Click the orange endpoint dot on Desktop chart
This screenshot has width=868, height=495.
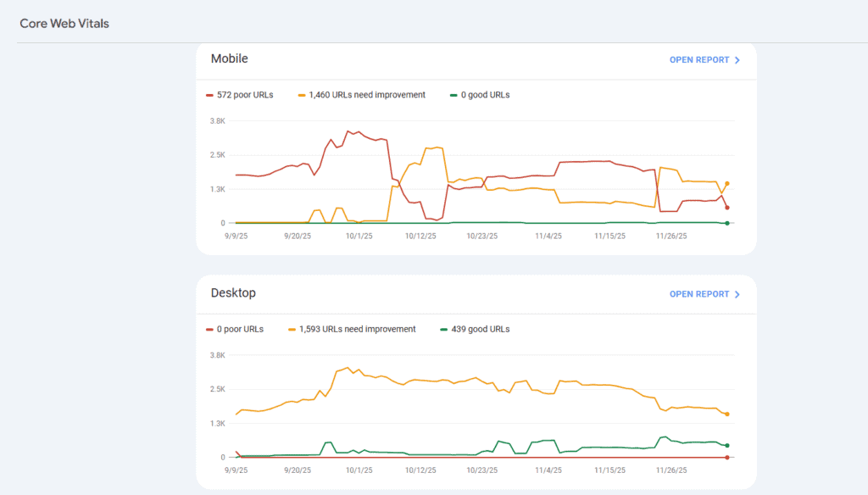click(x=727, y=414)
